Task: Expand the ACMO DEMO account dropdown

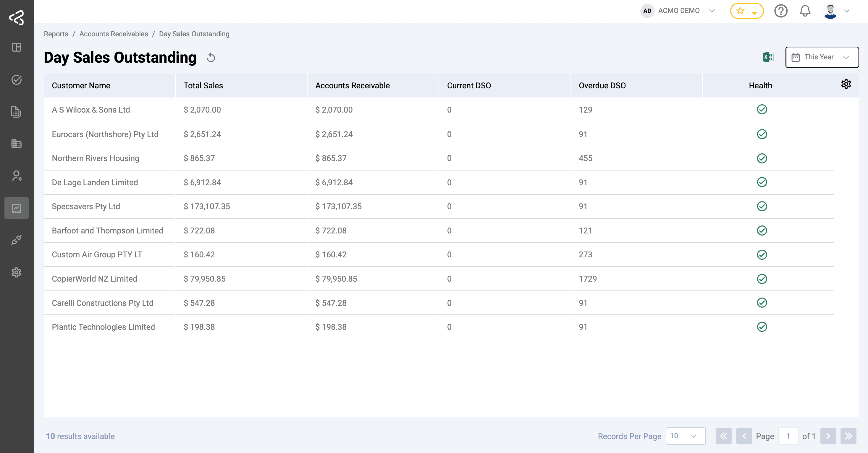Action: [x=711, y=11]
